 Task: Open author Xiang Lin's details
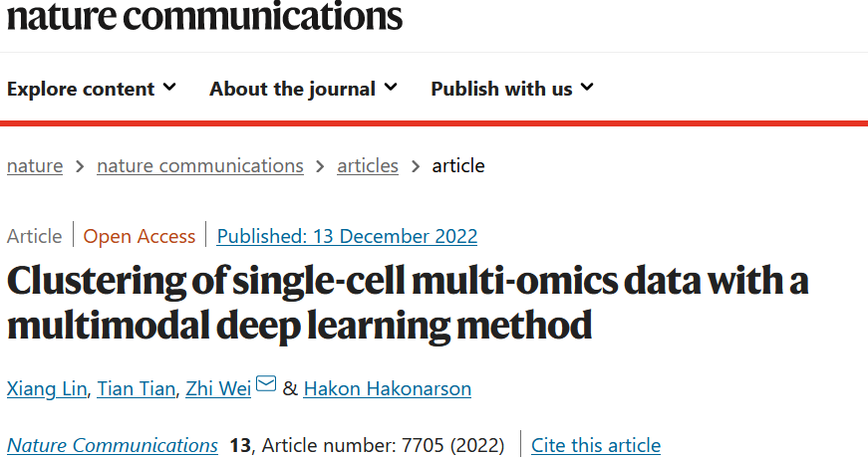tap(46, 388)
